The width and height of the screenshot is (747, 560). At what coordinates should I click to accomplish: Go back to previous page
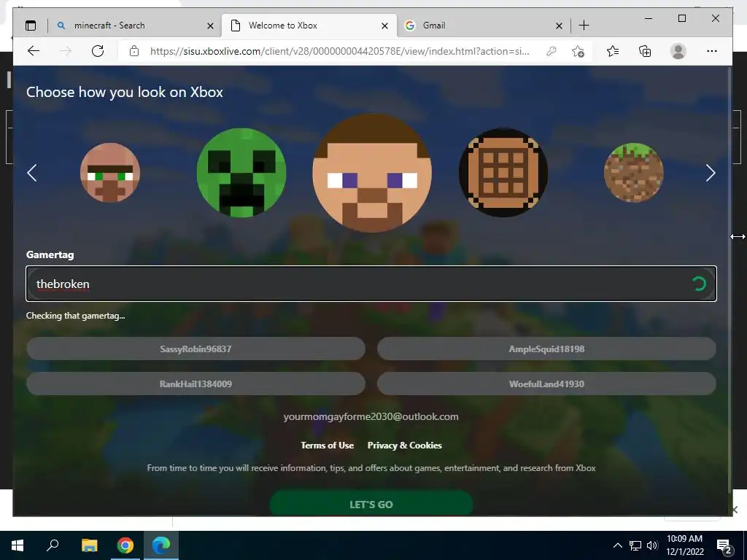[x=34, y=51]
